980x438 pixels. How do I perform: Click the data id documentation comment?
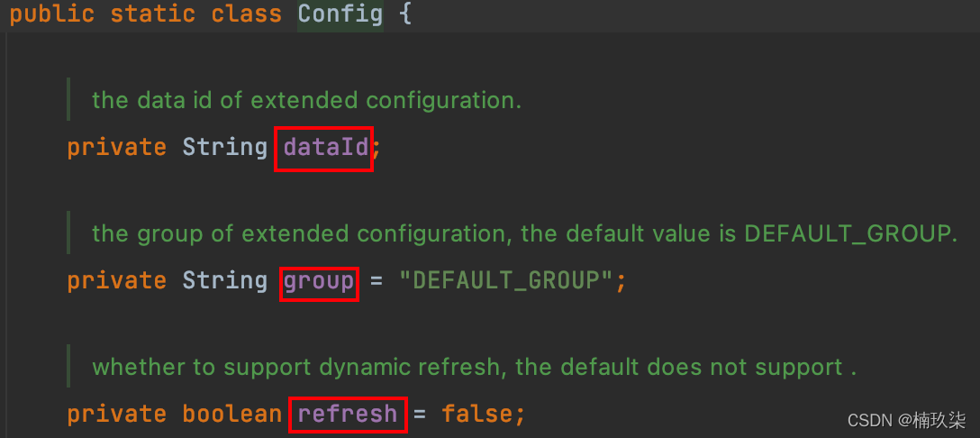pos(306,99)
